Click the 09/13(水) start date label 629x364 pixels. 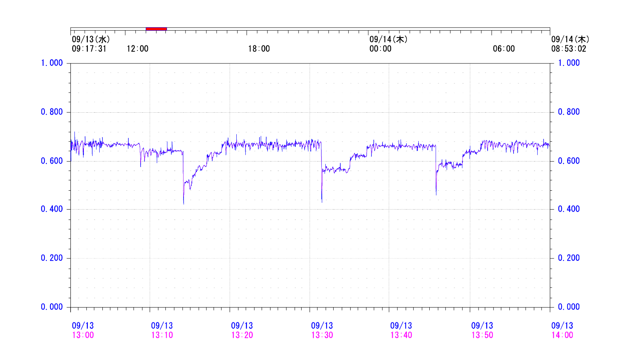(x=91, y=39)
